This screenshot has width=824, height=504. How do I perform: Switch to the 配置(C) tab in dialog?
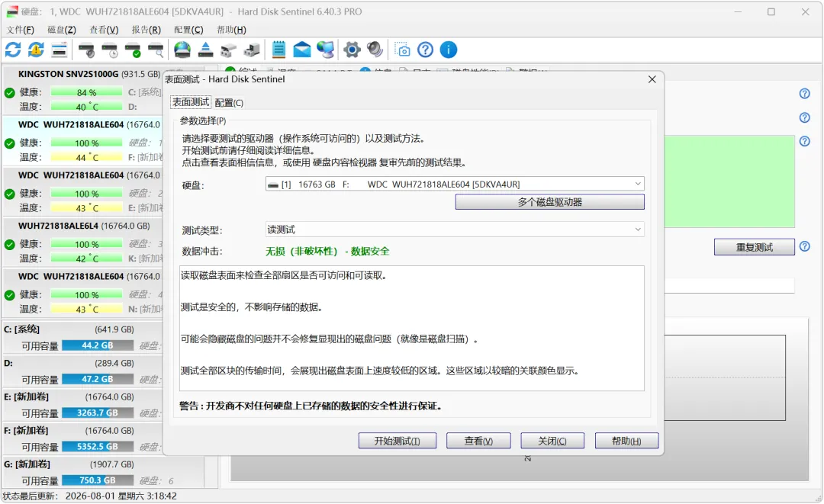[x=229, y=103]
